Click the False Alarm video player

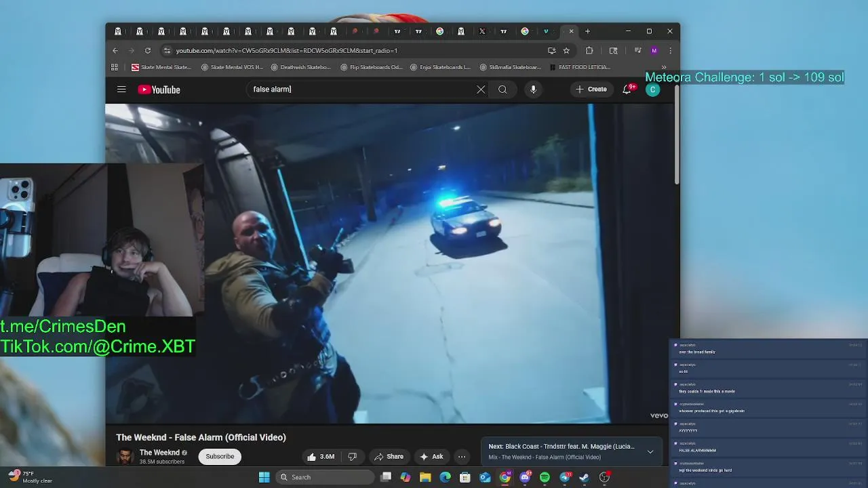[x=388, y=263]
